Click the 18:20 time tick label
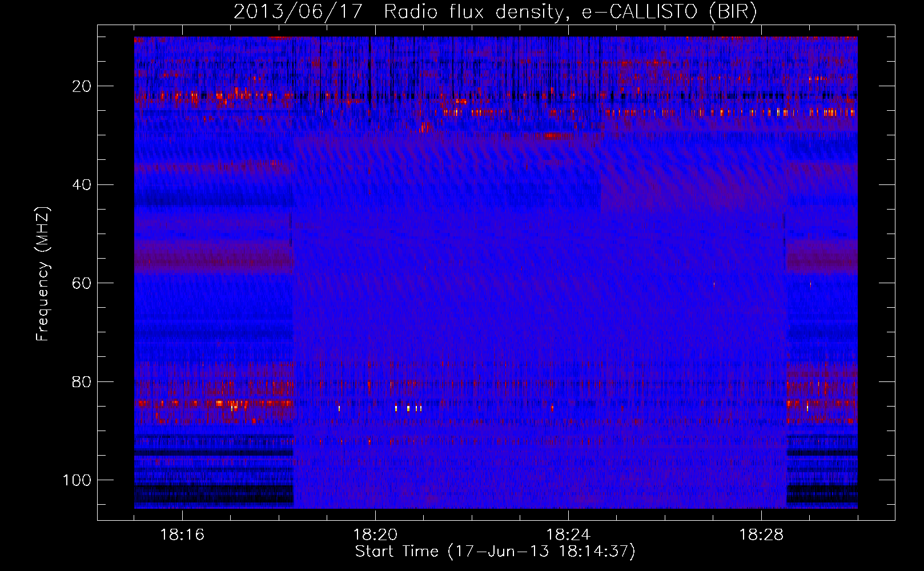924x571 pixels. click(x=375, y=535)
